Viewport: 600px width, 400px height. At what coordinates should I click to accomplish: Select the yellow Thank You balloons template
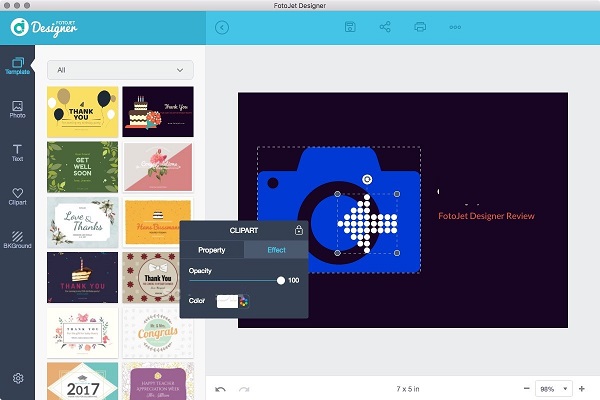coord(83,112)
